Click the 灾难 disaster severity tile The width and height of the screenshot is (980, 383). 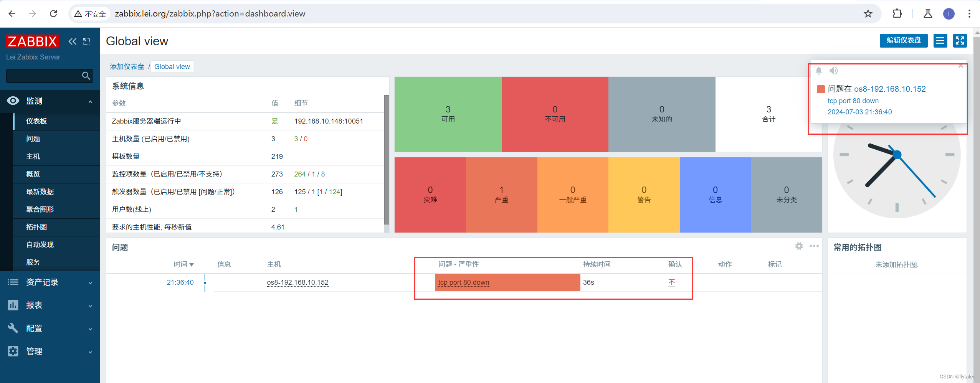click(x=430, y=195)
